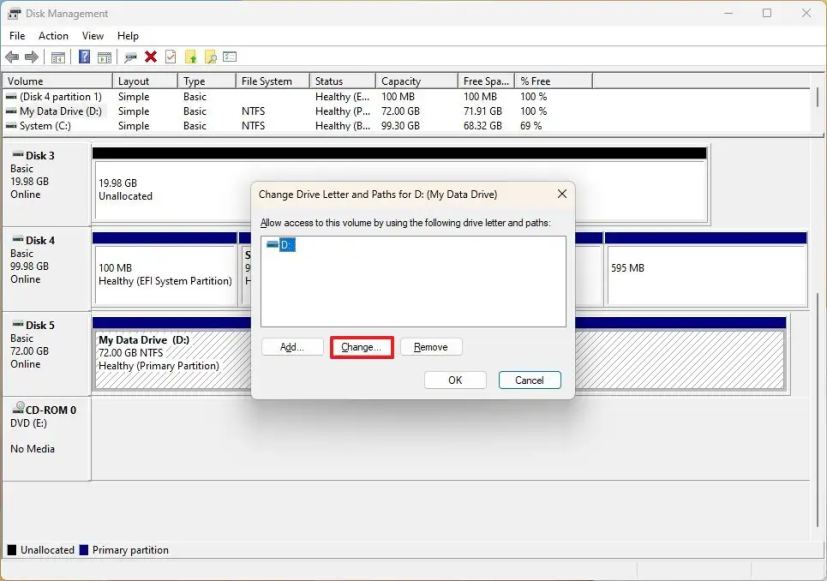Click the Back arrow toolbar icon

pyautogui.click(x=12, y=57)
